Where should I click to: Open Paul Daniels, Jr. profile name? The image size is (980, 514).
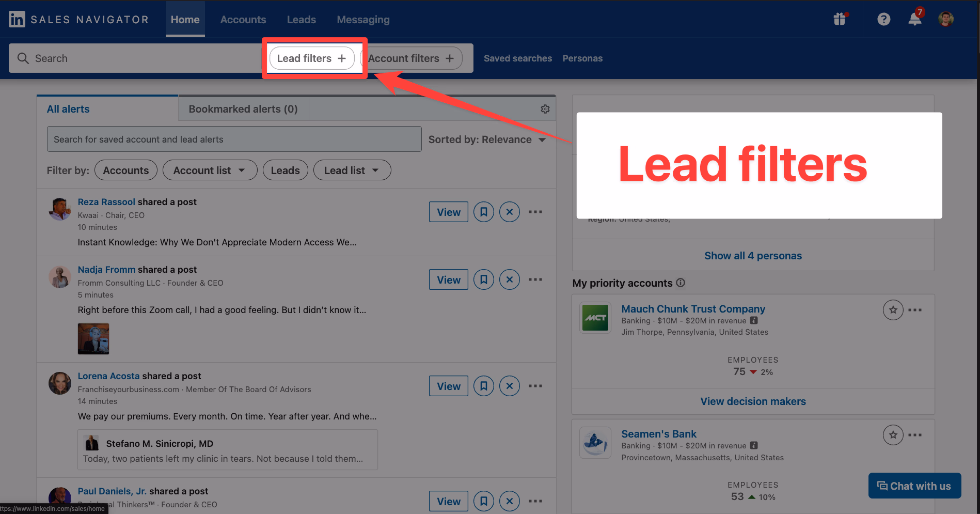pos(112,491)
